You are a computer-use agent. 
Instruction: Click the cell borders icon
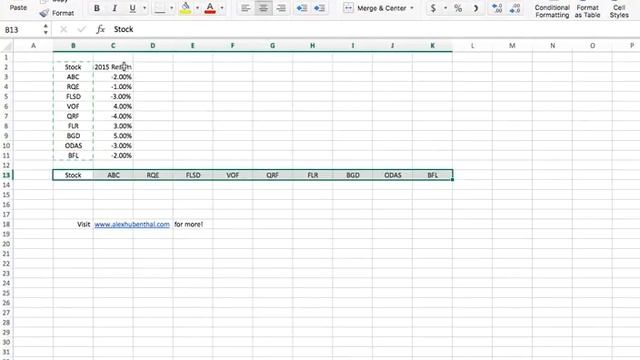tap(160, 8)
